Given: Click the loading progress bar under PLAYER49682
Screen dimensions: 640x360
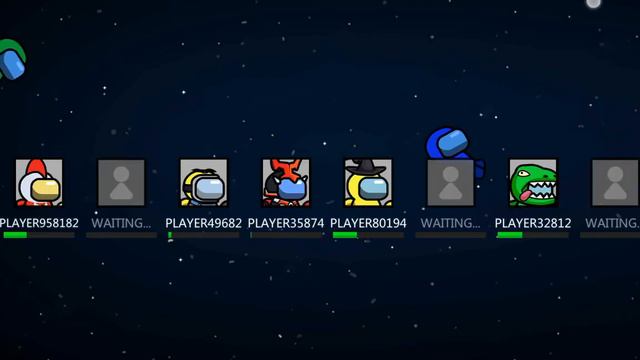Looking at the screenshot, I should 204,235.
